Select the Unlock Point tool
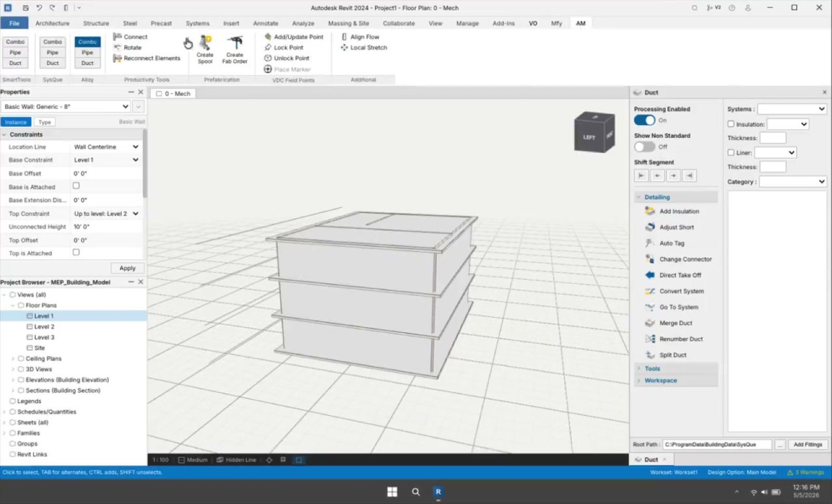Screen dimensions: 832x504 pyautogui.click(x=287, y=58)
